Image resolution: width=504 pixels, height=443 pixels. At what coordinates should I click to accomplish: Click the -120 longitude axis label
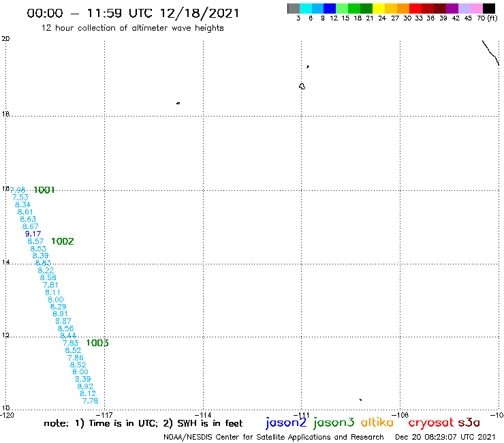(7, 415)
